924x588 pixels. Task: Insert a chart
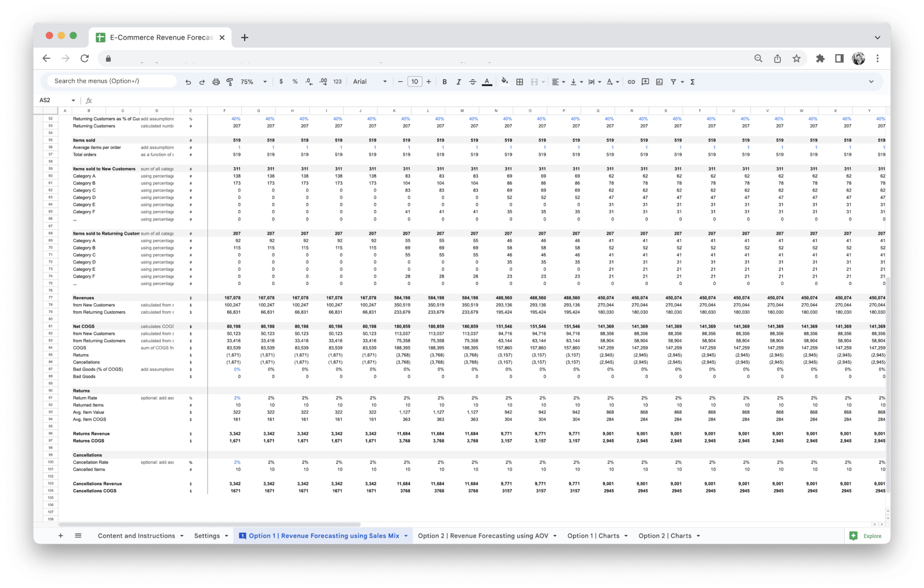[660, 82]
